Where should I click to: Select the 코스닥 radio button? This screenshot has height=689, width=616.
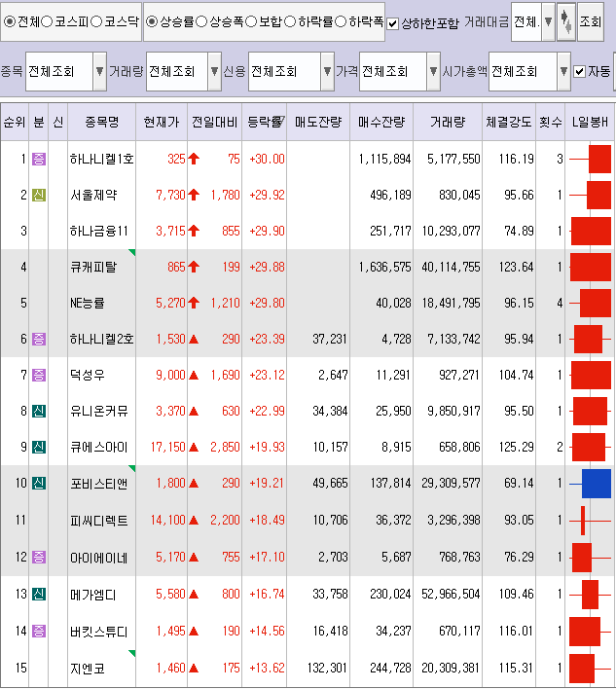[96, 21]
